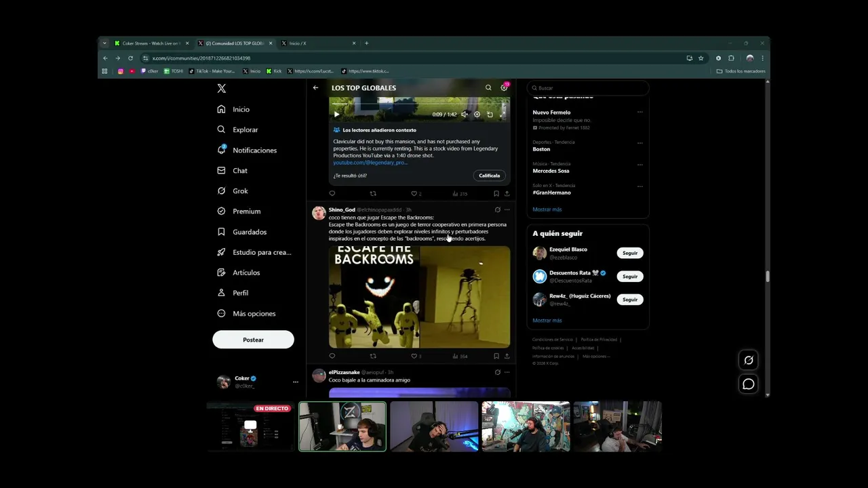
Task: Open the youtube.com/@legendary_pro link
Action: [x=370, y=163]
